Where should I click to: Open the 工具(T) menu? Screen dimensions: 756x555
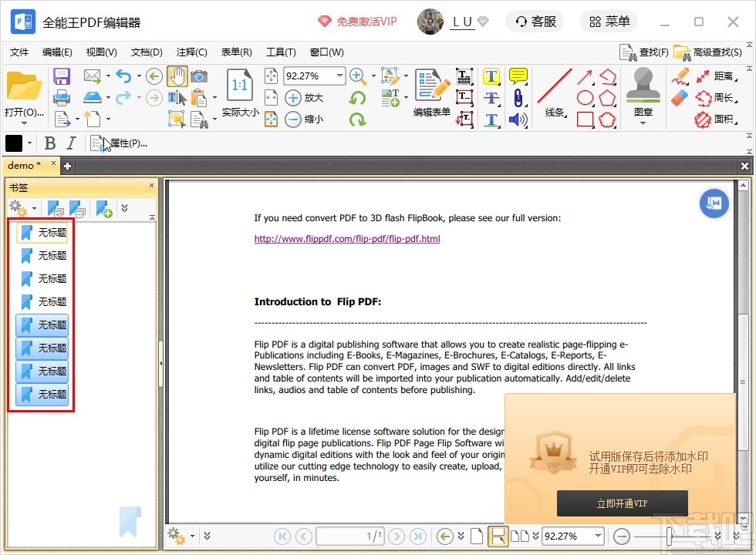(x=281, y=52)
